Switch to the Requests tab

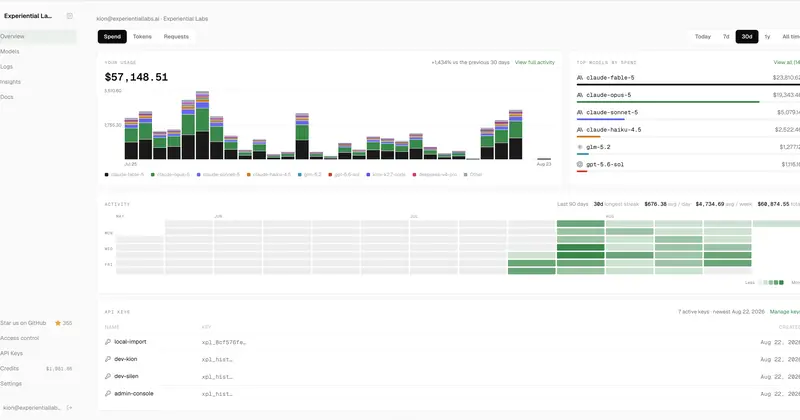[x=176, y=37]
